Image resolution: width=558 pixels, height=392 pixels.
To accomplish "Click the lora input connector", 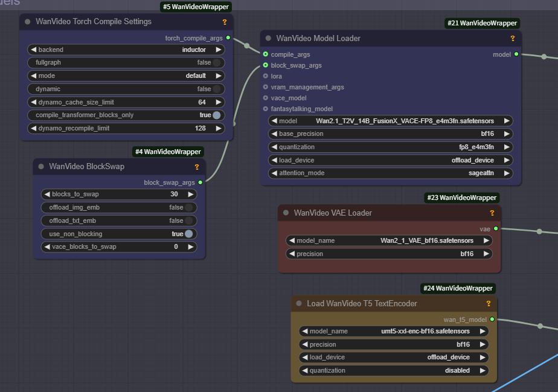I will [266, 76].
